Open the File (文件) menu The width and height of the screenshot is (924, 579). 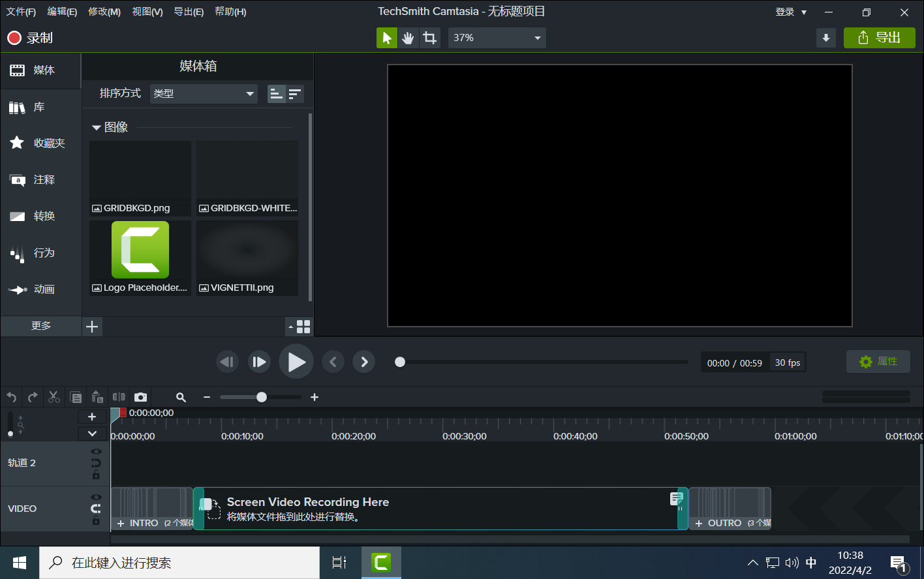[22, 12]
